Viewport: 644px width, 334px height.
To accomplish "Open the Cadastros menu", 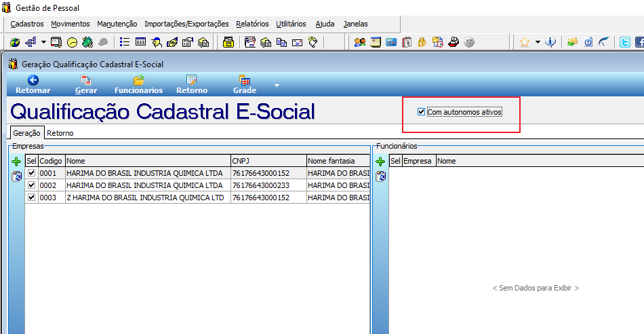I will [27, 24].
